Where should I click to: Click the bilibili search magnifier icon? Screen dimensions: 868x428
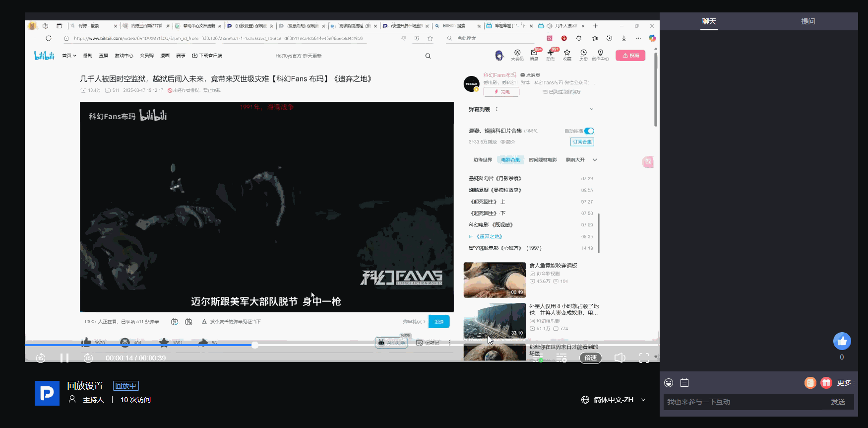(x=428, y=56)
